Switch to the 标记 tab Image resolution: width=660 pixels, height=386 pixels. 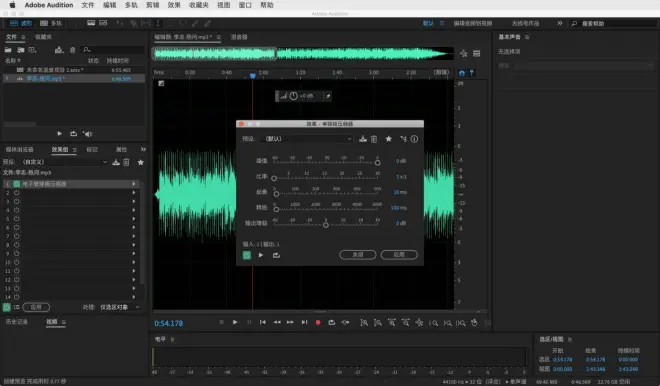tap(92, 149)
